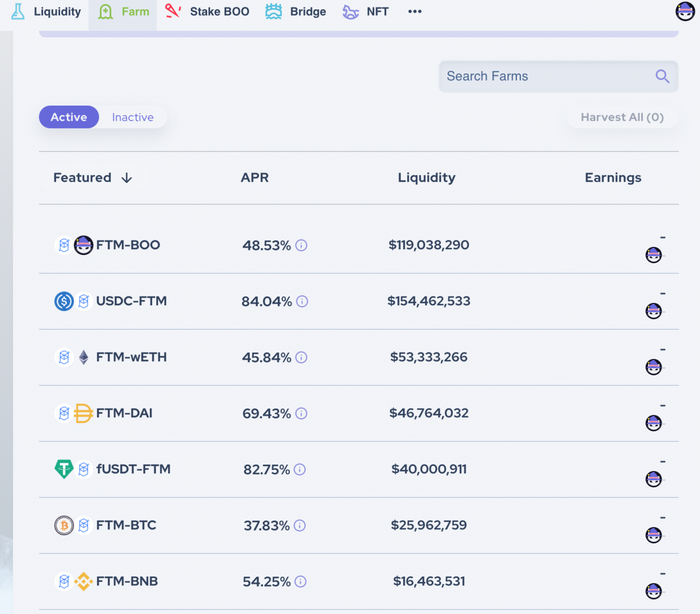The width and height of the screenshot is (700, 614).
Task: Click the BOO earnings icon in USDC-FTM row
Action: [x=654, y=311]
